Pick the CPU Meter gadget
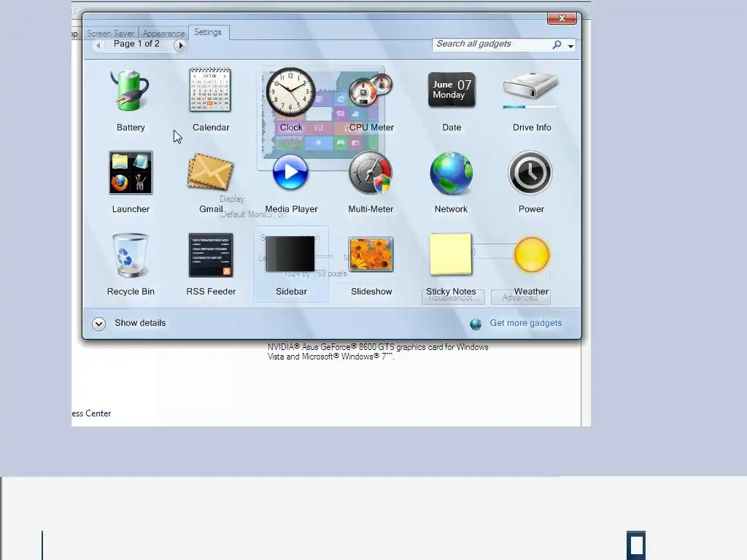747x560 pixels. click(x=371, y=90)
